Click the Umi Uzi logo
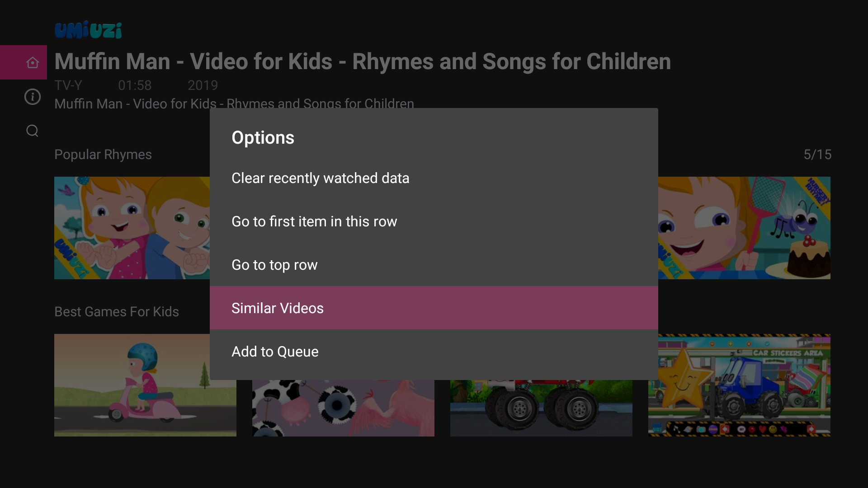The width and height of the screenshot is (868, 488). point(88,30)
